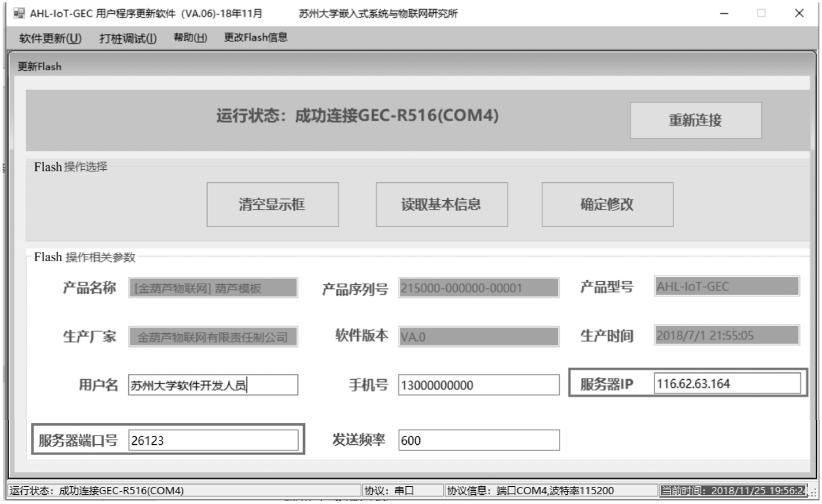This screenshot has height=504, width=822.
Task: Click the 生产时间 date field
Action: click(727, 335)
